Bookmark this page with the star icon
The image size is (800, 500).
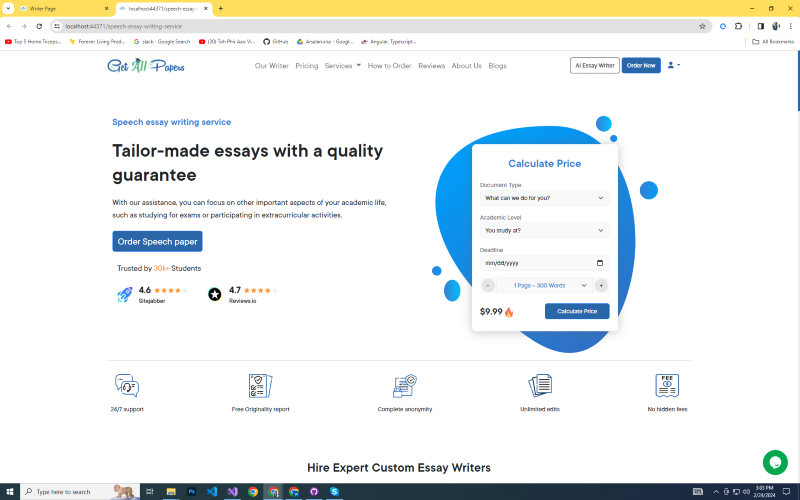coord(702,26)
